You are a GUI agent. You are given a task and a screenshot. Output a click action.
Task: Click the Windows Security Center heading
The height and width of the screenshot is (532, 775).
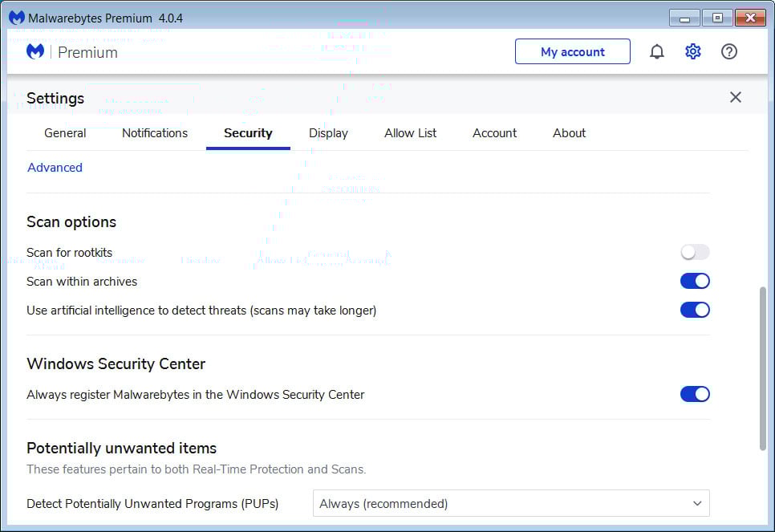[116, 364]
